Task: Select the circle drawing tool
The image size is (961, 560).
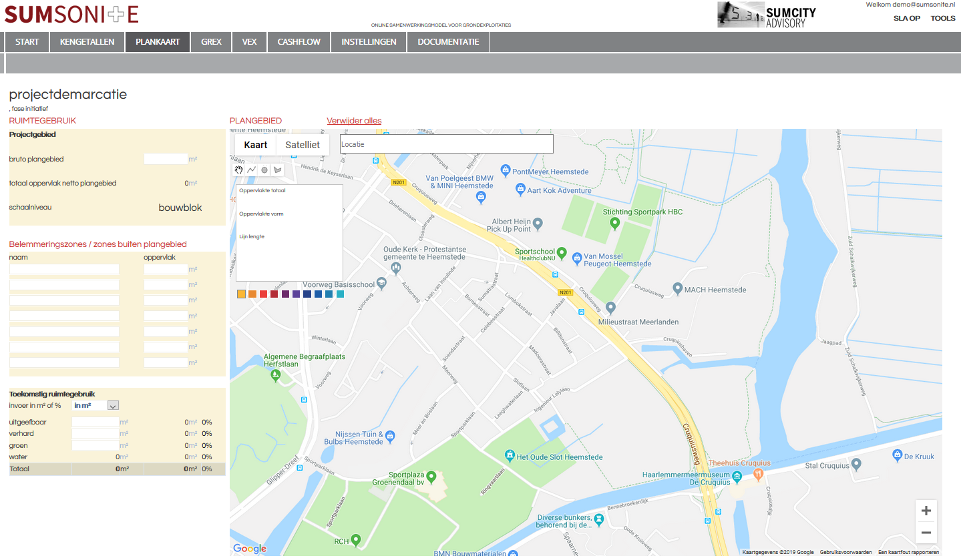Action: (264, 170)
